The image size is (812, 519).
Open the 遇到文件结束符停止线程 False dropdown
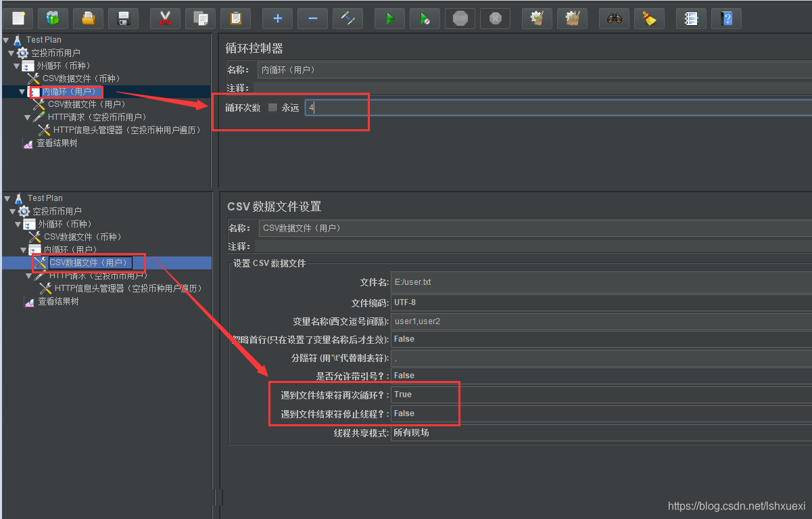pyautogui.click(x=601, y=413)
